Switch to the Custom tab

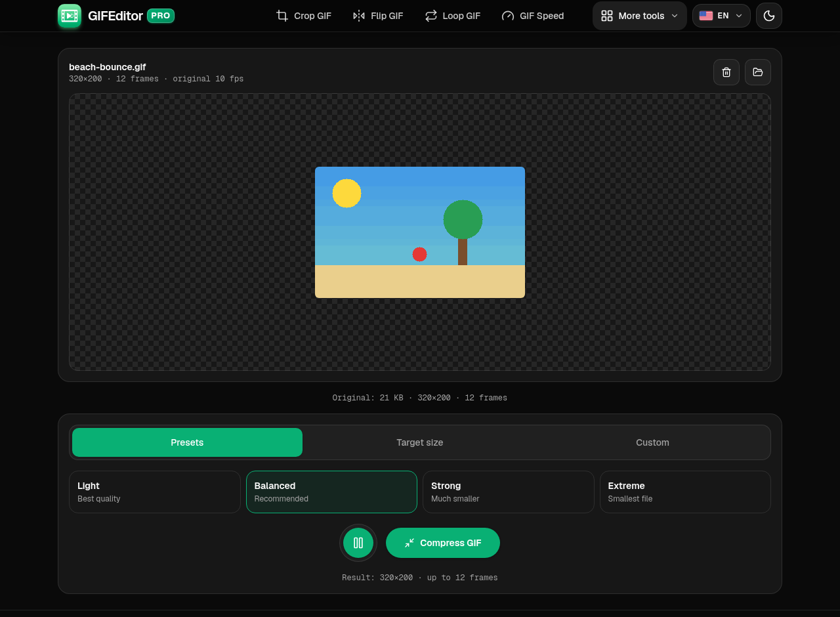click(x=652, y=442)
